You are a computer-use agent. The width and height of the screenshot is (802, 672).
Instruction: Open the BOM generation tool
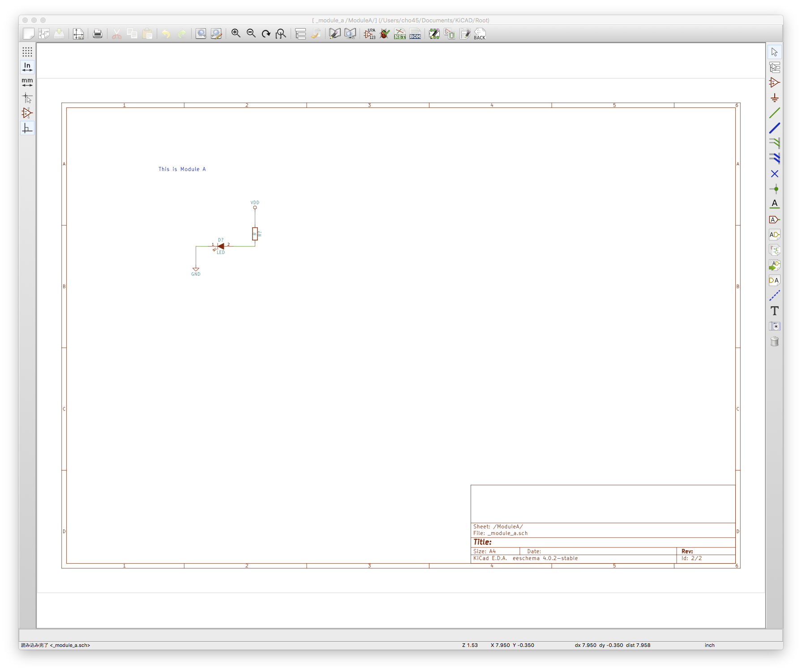coord(415,34)
